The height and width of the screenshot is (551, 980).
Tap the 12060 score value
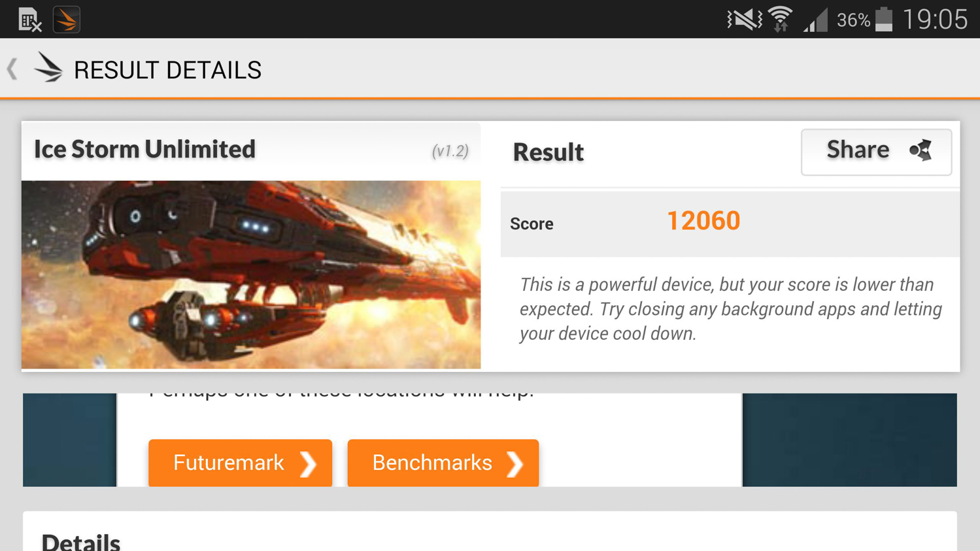703,221
